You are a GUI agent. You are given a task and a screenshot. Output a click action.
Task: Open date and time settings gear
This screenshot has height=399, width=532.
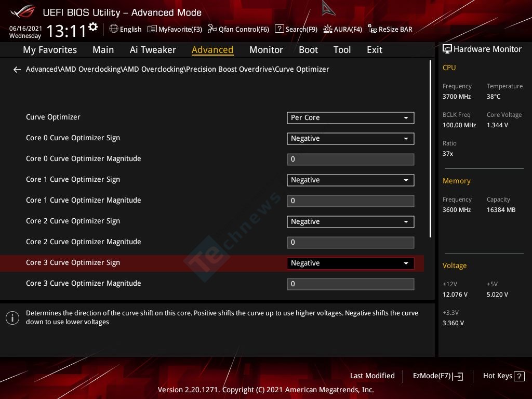click(x=93, y=27)
